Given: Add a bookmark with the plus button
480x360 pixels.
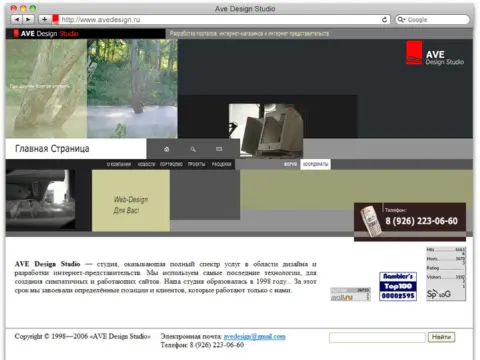Looking at the screenshot, I should point(44,20).
